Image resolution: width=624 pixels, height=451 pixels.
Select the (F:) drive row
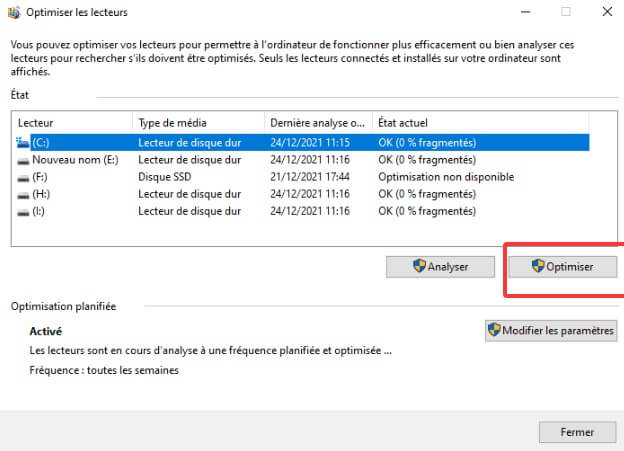point(302,177)
